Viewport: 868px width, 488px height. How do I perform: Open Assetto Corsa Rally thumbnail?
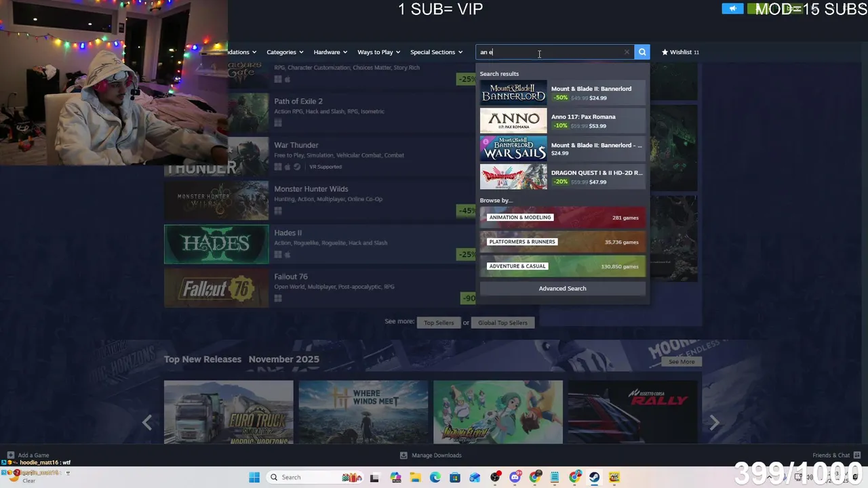[x=633, y=412]
